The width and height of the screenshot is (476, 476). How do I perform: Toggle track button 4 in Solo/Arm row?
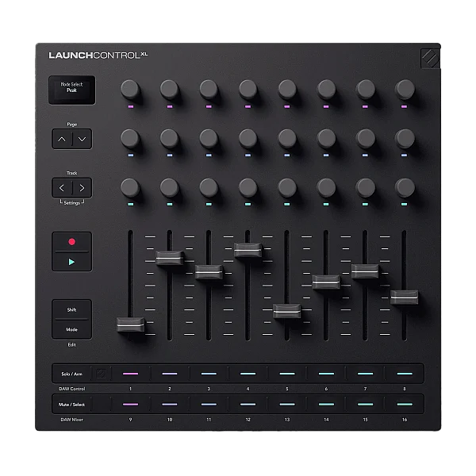(248, 374)
